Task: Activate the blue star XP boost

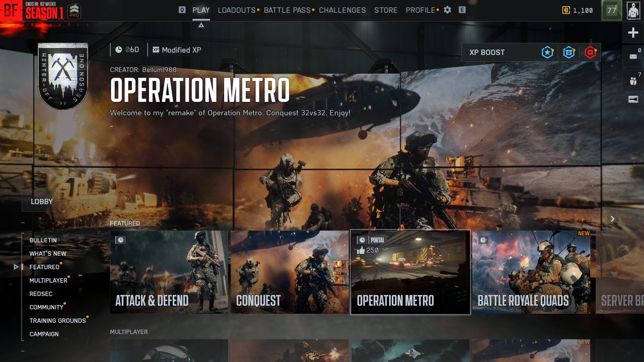Action: pos(547,53)
